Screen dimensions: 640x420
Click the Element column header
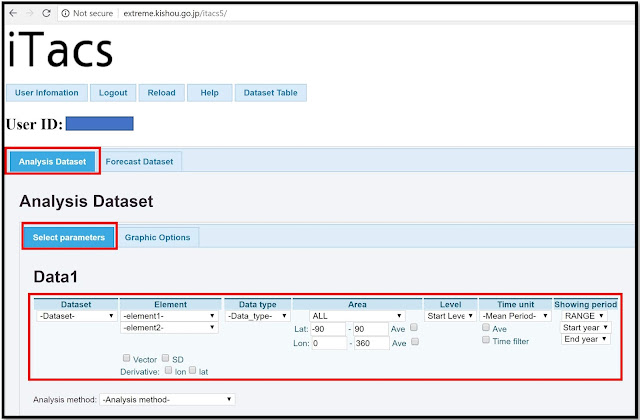(x=171, y=304)
